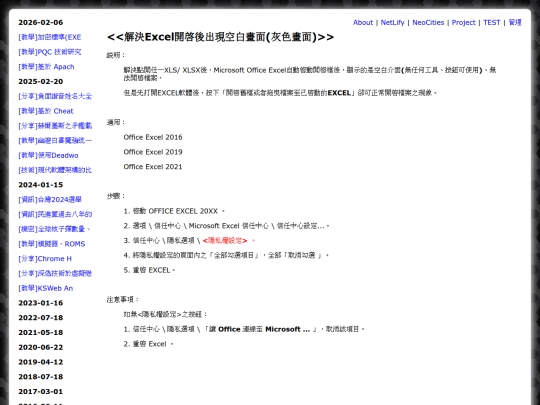
Task: Expand the 2022-07-18 date section
Action: pos(41,318)
